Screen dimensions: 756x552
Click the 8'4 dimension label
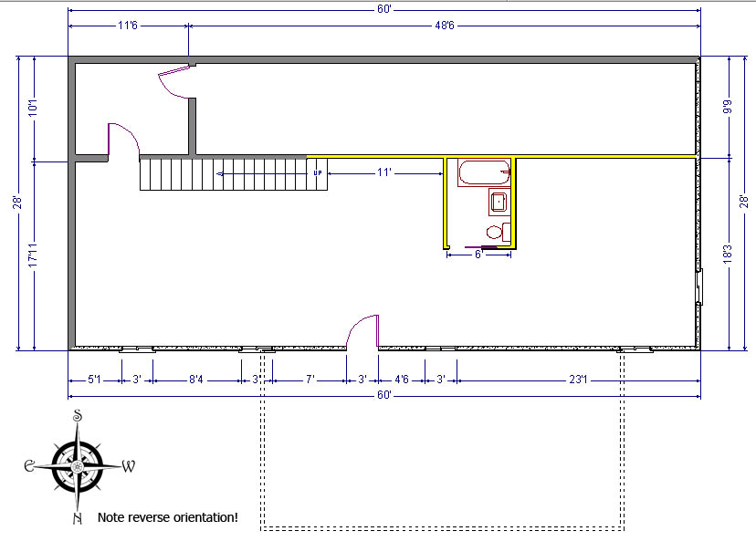(195, 379)
